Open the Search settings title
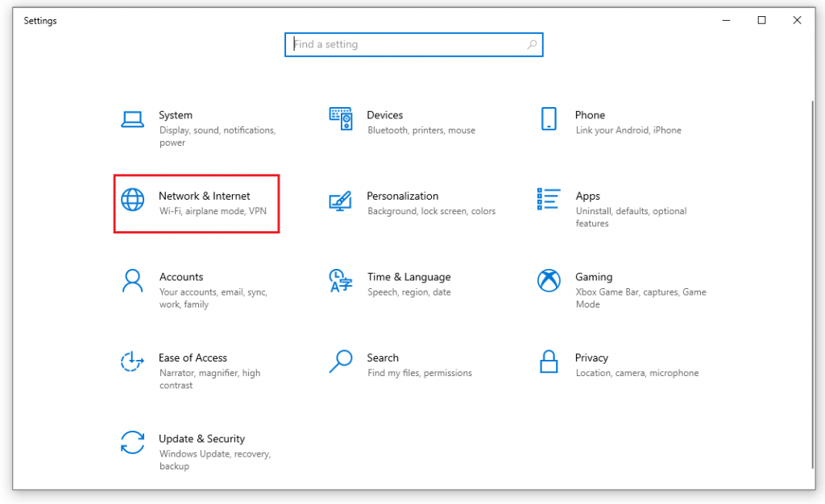 (x=383, y=358)
